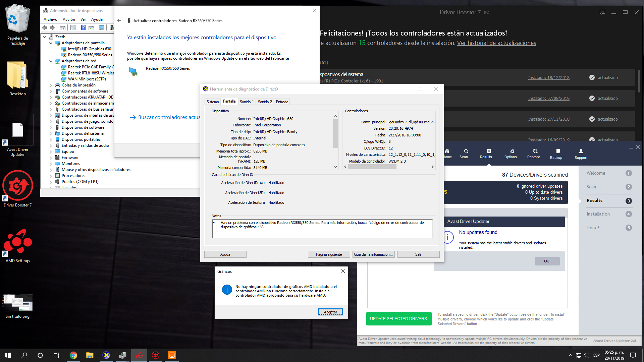This screenshot has height=362, width=644.
Task: Open the notification center icon in taskbar
Action: [633, 355]
